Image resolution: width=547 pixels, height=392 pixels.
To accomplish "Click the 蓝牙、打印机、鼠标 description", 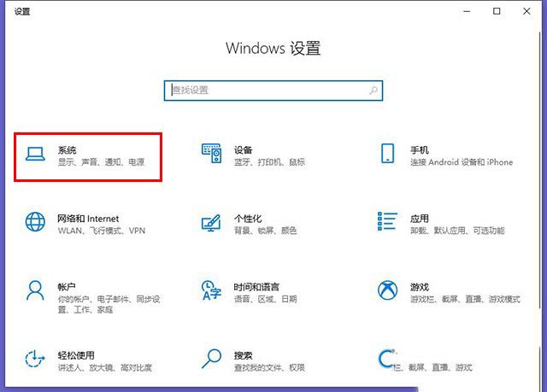I will [270, 162].
